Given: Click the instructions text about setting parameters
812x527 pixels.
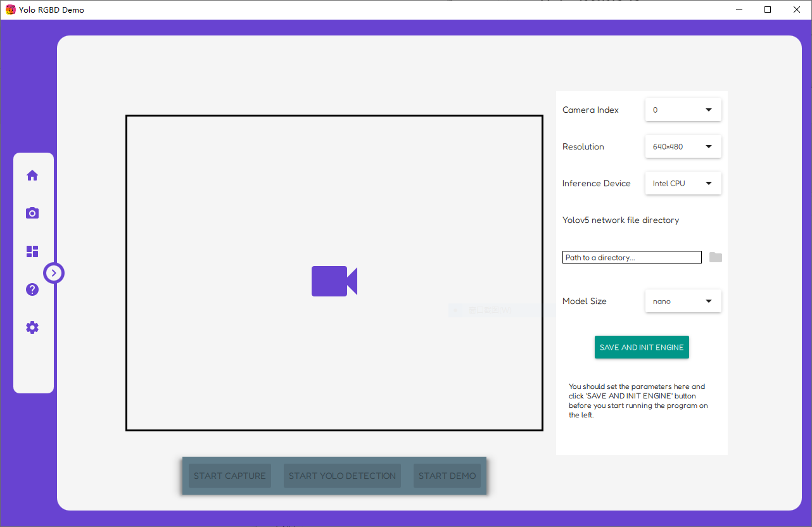Looking at the screenshot, I should 638,401.
